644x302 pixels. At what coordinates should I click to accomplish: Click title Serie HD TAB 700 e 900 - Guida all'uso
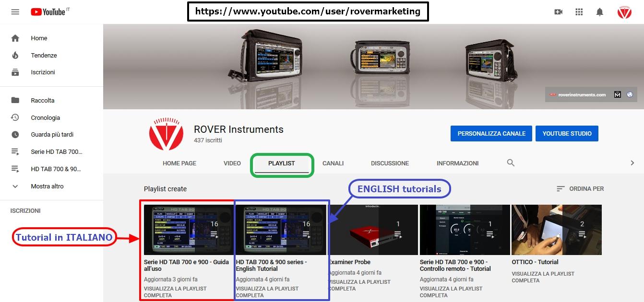186,266
